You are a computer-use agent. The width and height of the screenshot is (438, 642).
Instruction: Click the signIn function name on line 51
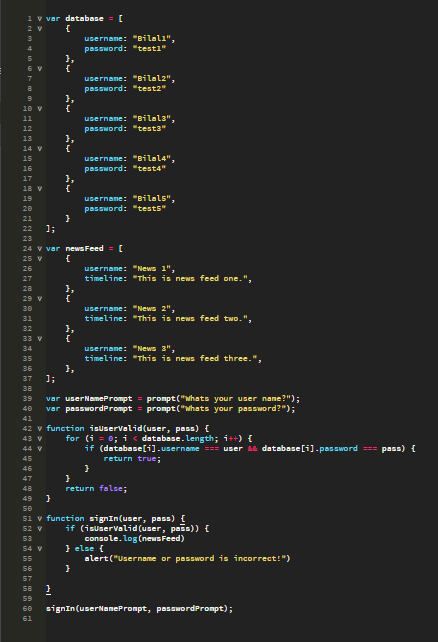pyautogui.click(x=104, y=519)
